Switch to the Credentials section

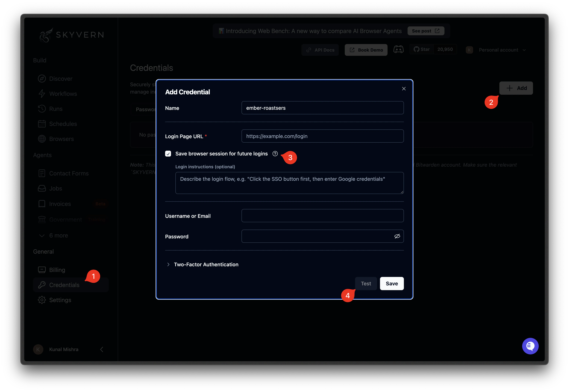pos(64,285)
